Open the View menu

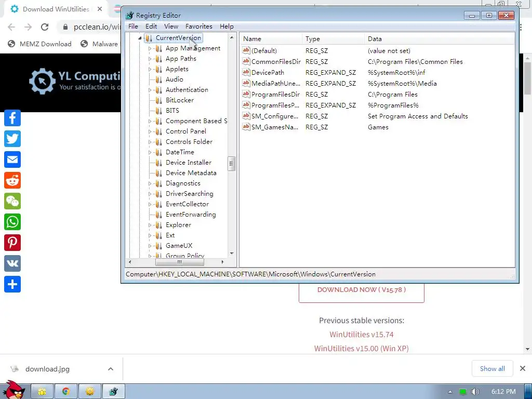pyautogui.click(x=171, y=26)
